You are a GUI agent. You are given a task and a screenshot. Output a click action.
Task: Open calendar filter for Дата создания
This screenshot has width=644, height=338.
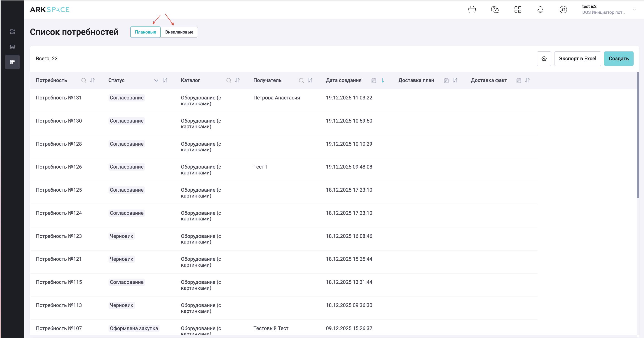[374, 80]
